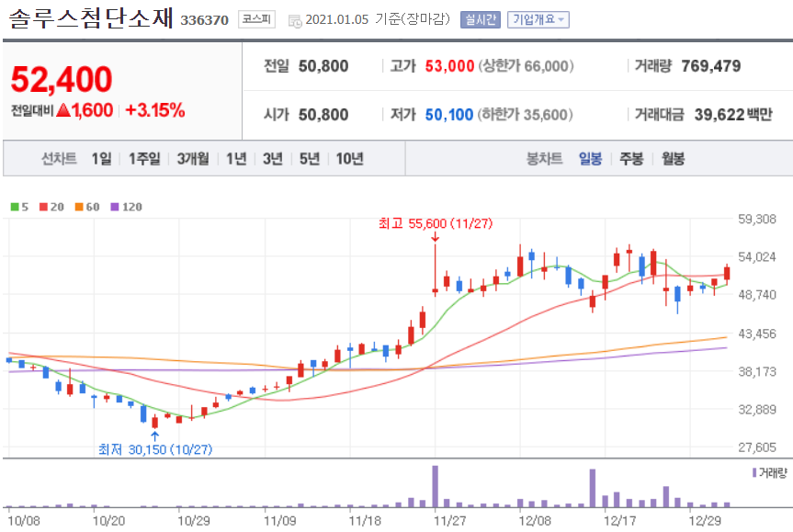The image size is (793, 532).
Task: Click the +3.15% change rate
Action: [155, 110]
